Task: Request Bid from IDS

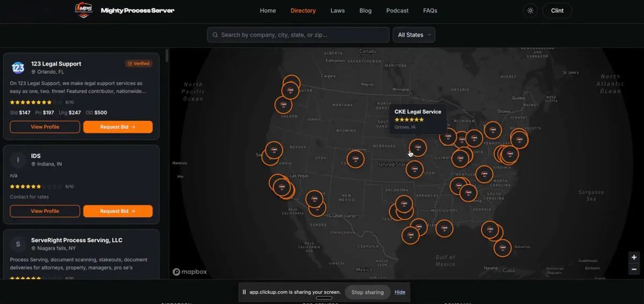Action: (118, 211)
